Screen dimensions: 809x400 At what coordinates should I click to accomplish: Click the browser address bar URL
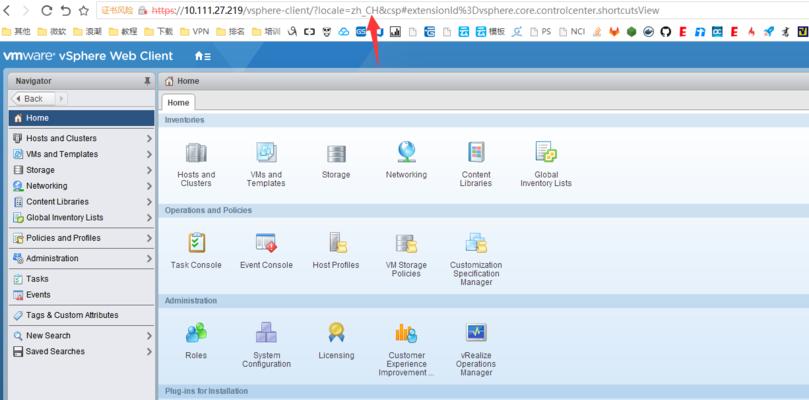pos(406,10)
